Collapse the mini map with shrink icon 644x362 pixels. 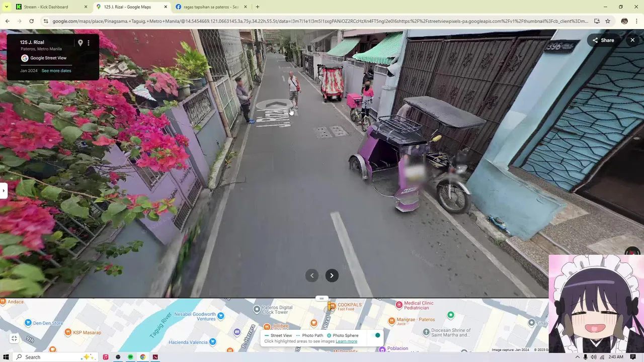pos(14,339)
